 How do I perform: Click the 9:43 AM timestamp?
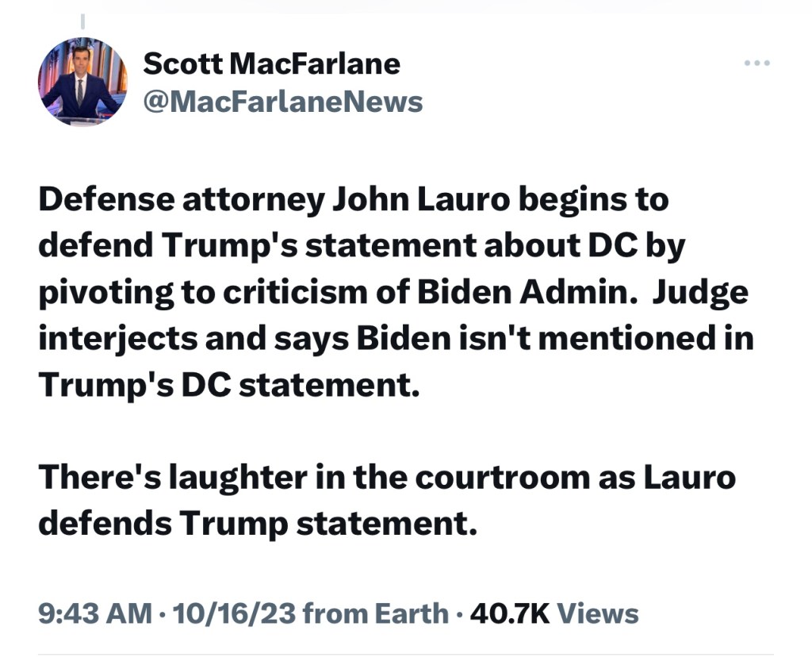click(x=95, y=613)
